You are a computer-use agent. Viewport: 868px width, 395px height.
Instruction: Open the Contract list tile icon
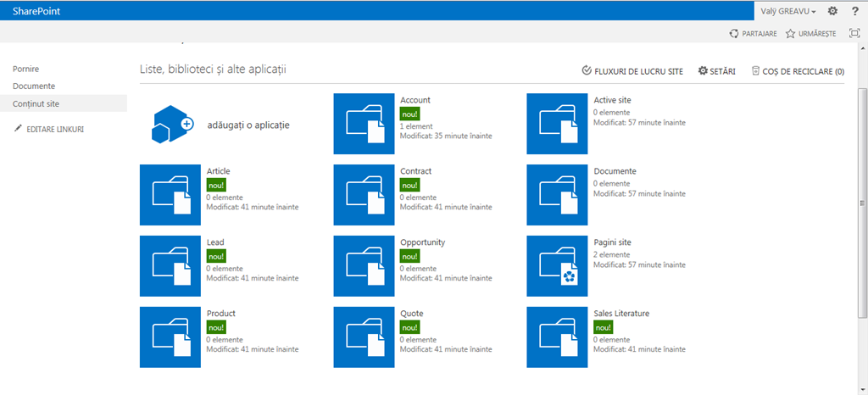364,195
